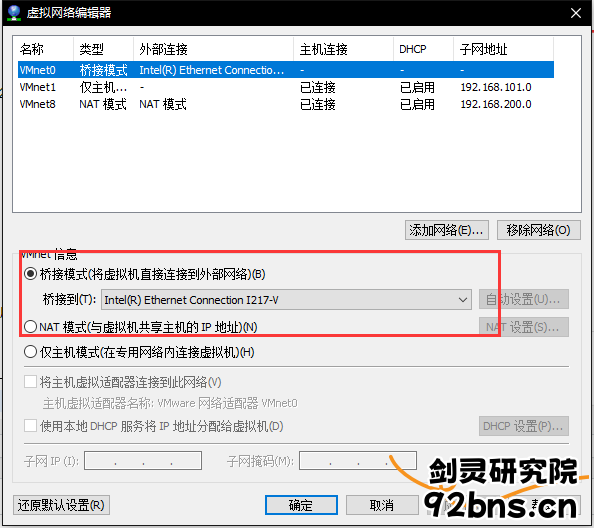Viewport: 594px width, 528px height.
Task: Click the Intel(R) Ethernet Connectio... cell
Action: tap(211, 70)
